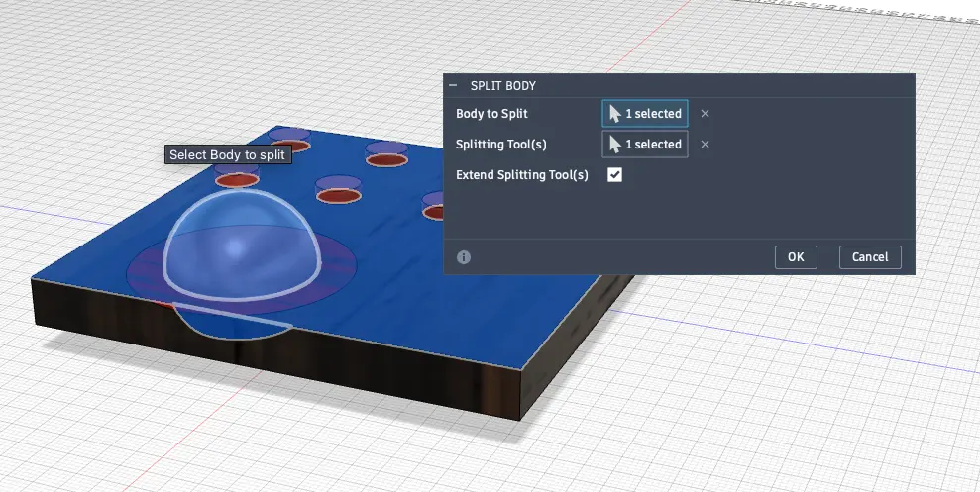Click the Extend Splitting Tool(s) label
This screenshot has height=492, width=980.
point(522,175)
